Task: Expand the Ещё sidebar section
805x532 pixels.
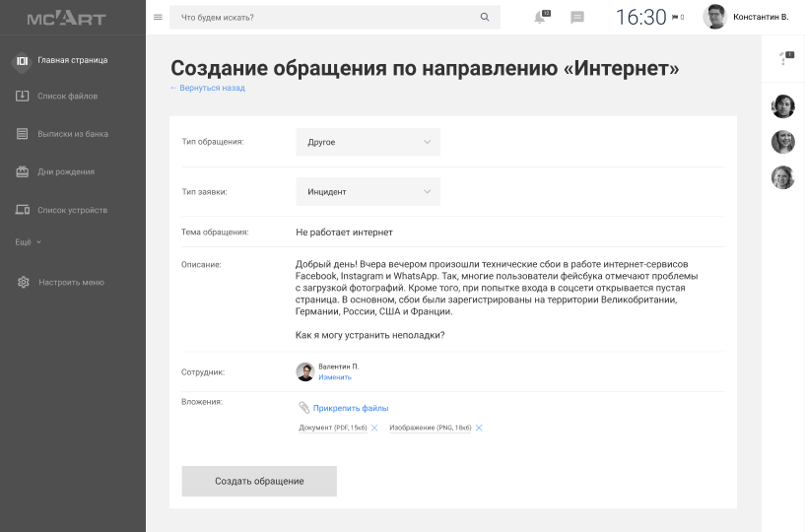Action: coord(29,242)
